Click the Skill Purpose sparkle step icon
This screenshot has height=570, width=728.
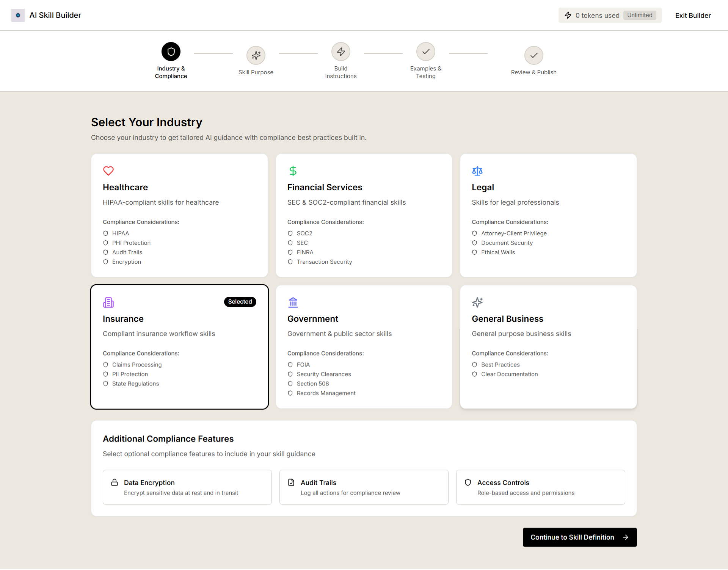pyautogui.click(x=256, y=55)
